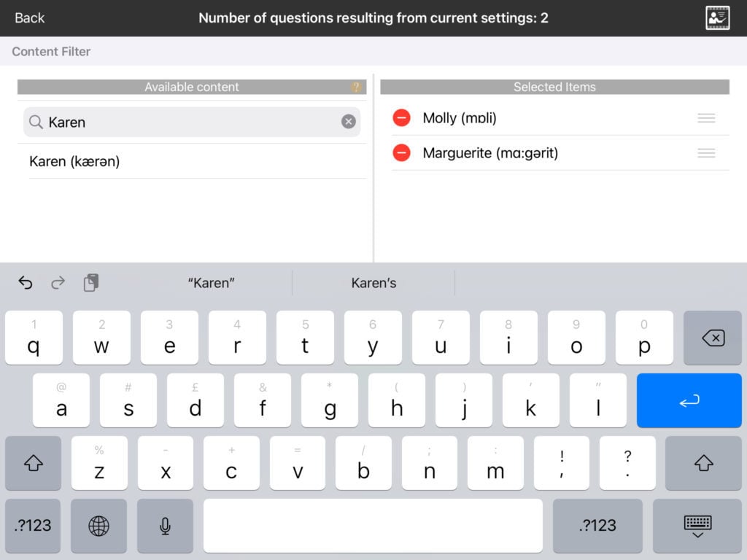Tap the c key
The width and height of the screenshot is (747, 560).
click(231, 463)
